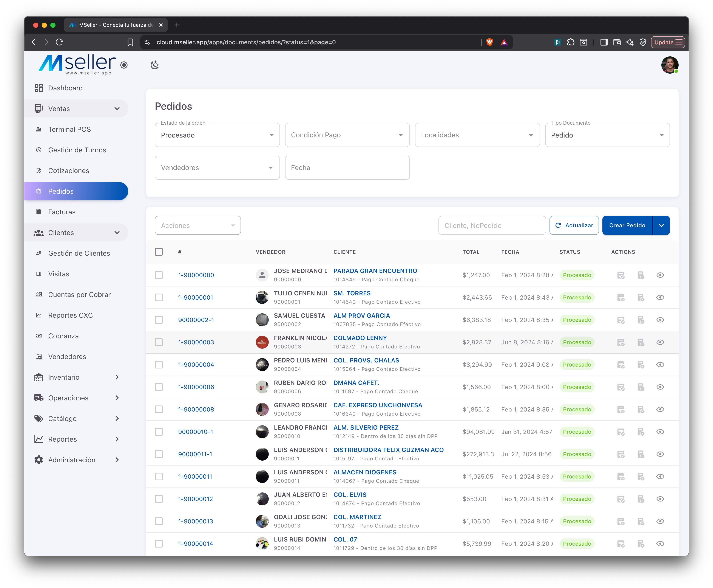Open the Estado de la orden dropdown

click(217, 135)
